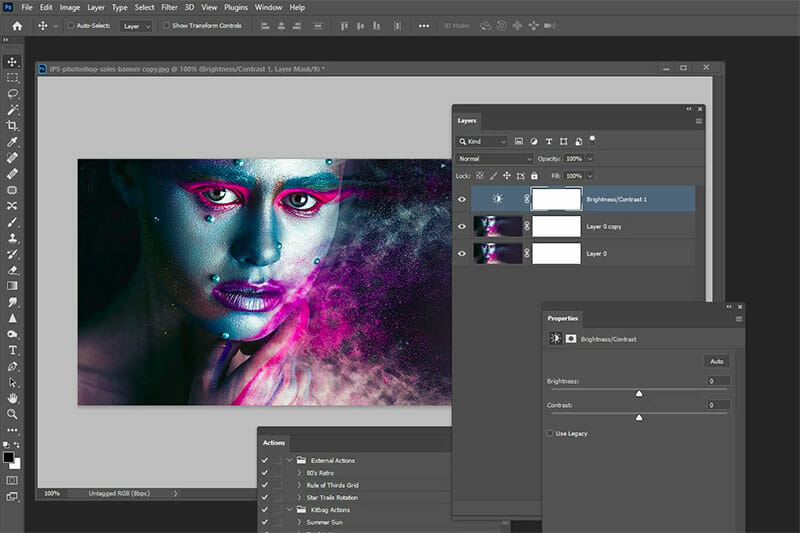Tick the Auto-Select checkbox
The width and height of the screenshot is (800, 533).
tap(71, 25)
